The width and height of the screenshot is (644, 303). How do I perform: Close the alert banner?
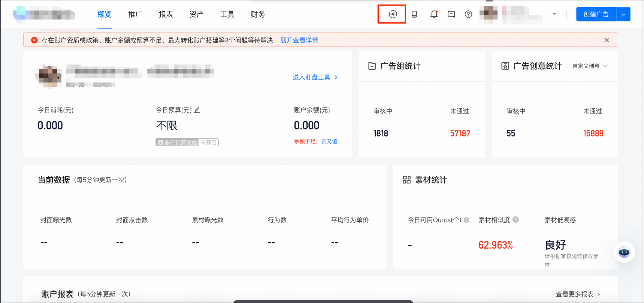(607, 40)
